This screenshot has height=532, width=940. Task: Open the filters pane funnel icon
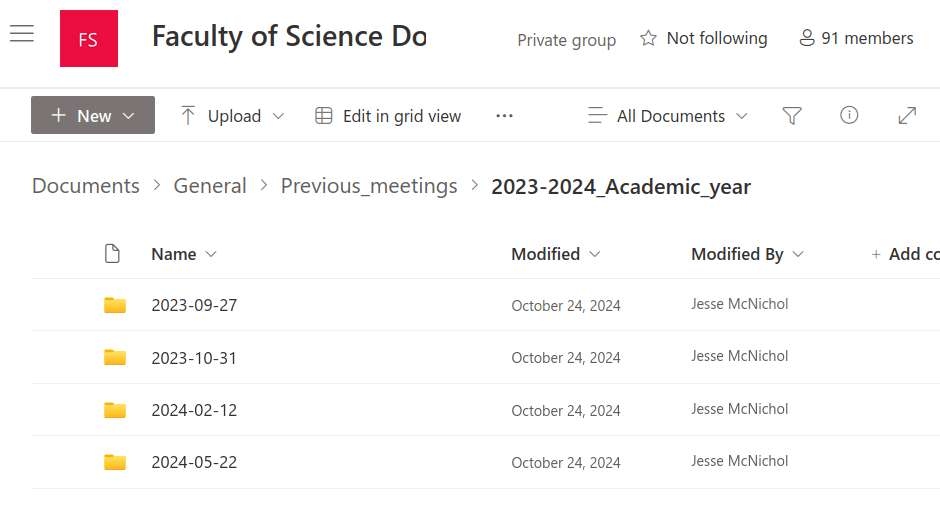pyautogui.click(x=792, y=116)
